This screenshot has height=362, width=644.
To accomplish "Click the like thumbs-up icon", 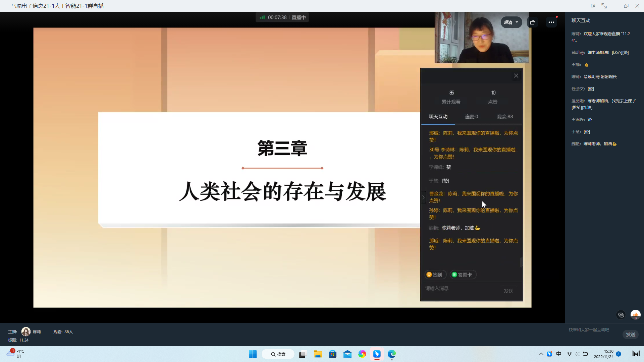I will tap(635, 315).
